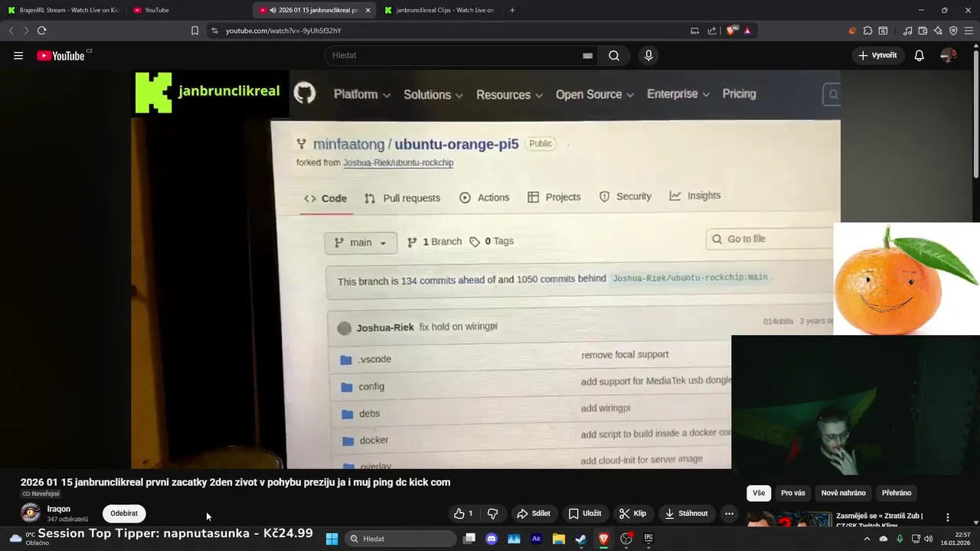980x551 pixels.
Task: Select the 'Přehráno' filter chip
Action: [x=897, y=493]
